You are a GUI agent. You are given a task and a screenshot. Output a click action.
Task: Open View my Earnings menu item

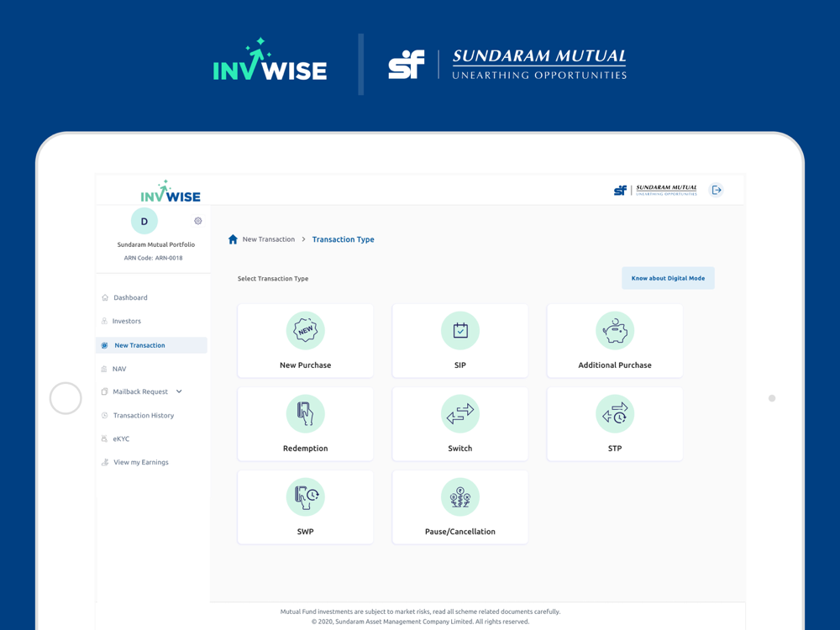[141, 462]
